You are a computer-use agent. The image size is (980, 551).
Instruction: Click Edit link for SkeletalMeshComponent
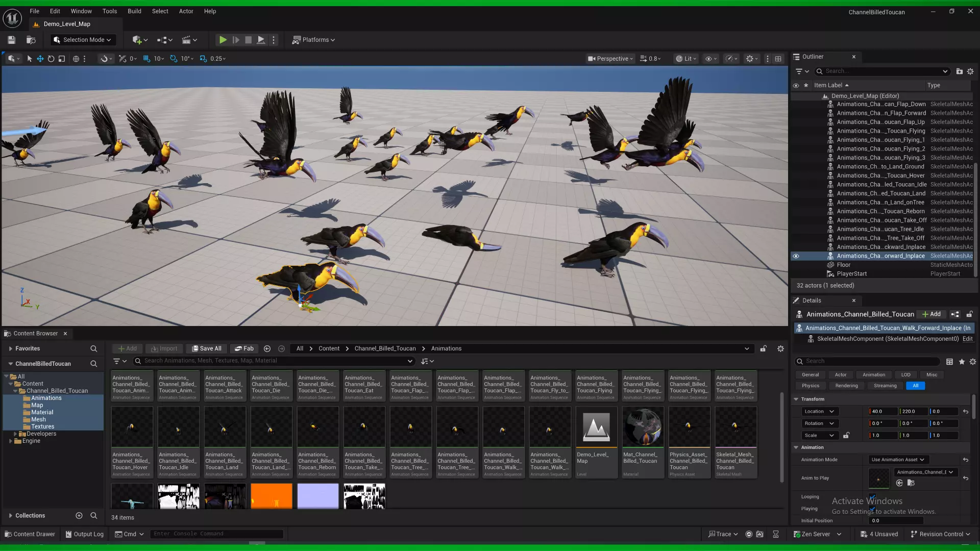coord(967,339)
